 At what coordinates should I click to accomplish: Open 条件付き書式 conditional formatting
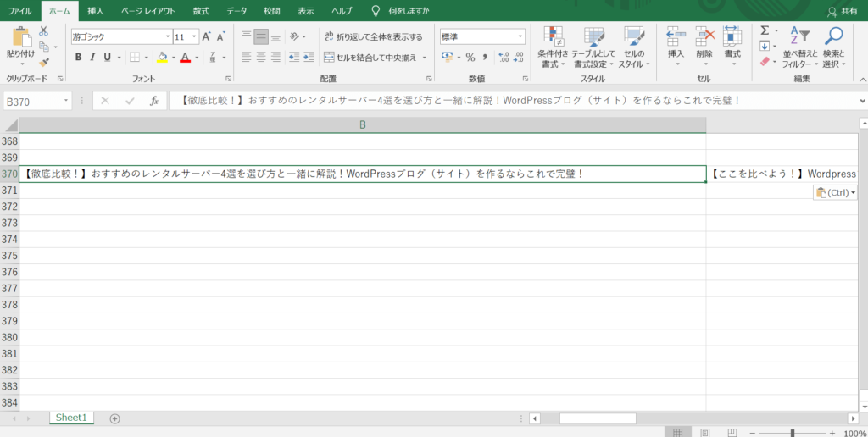click(x=553, y=47)
